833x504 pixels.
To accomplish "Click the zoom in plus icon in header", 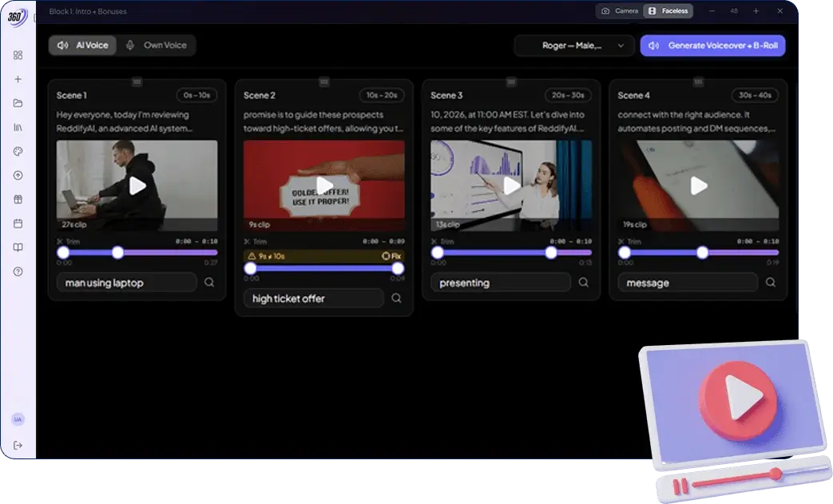I will tap(756, 10).
